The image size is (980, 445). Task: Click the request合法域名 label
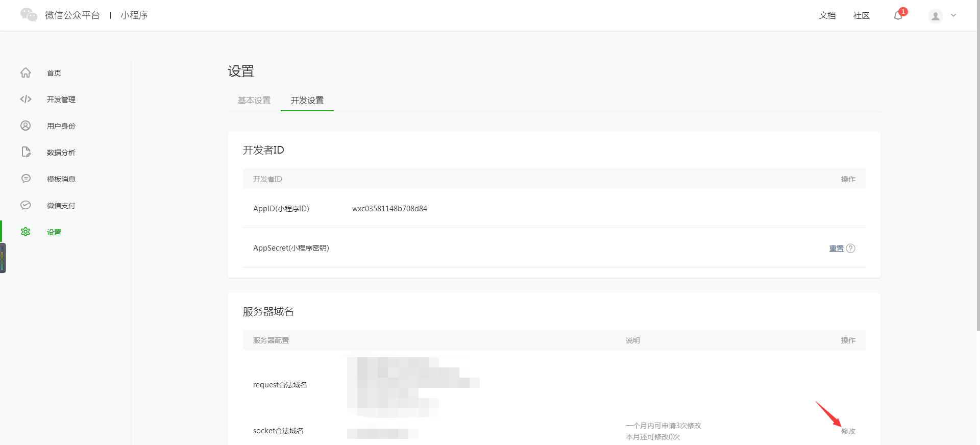[x=280, y=385]
